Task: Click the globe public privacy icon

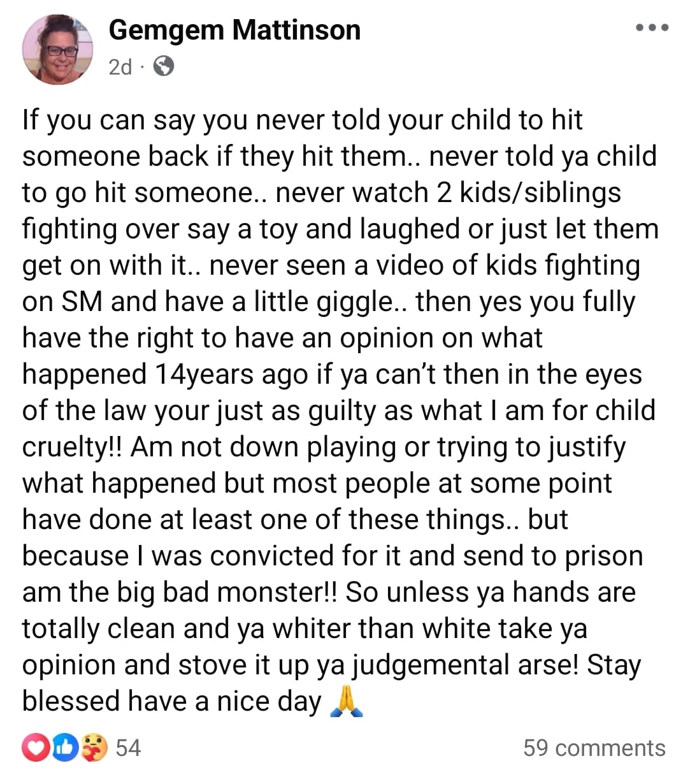Action: click(164, 66)
